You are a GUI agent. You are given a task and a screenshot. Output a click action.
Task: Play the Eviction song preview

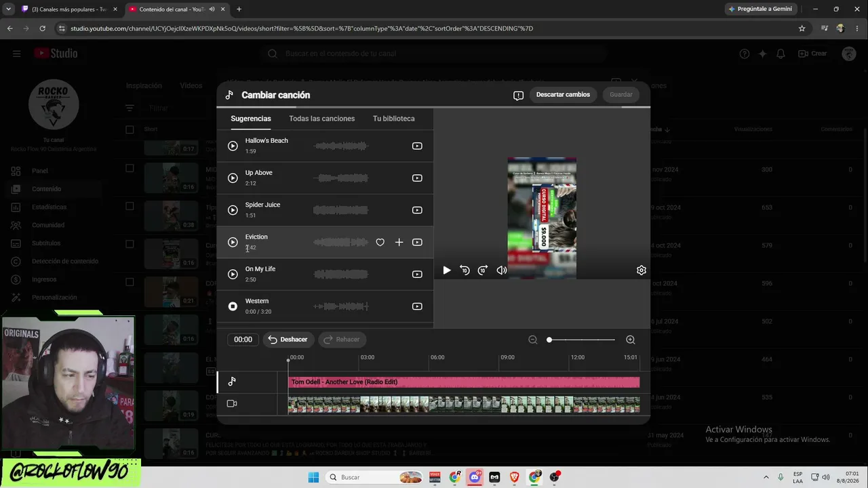[233, 242]
